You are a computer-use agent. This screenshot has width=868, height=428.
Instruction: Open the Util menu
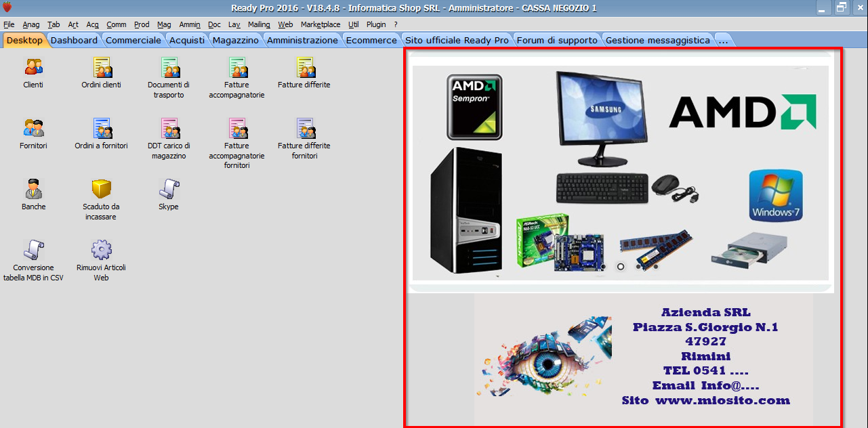(x=354, y=24)
